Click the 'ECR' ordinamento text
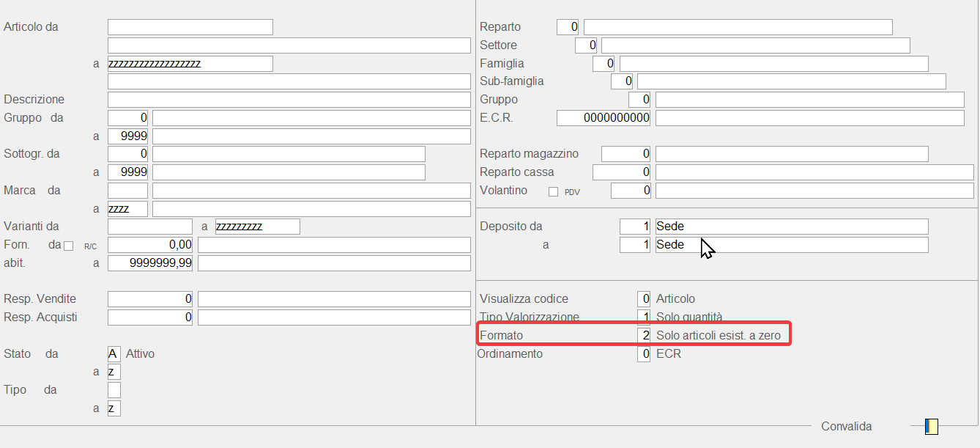This screenshot has height=448, width=980. tap(667, 354)
